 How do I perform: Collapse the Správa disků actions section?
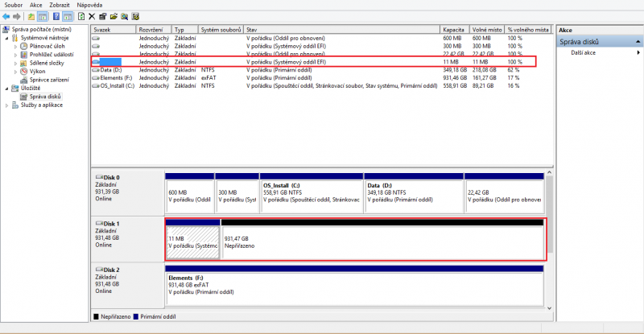pos(638,42)
